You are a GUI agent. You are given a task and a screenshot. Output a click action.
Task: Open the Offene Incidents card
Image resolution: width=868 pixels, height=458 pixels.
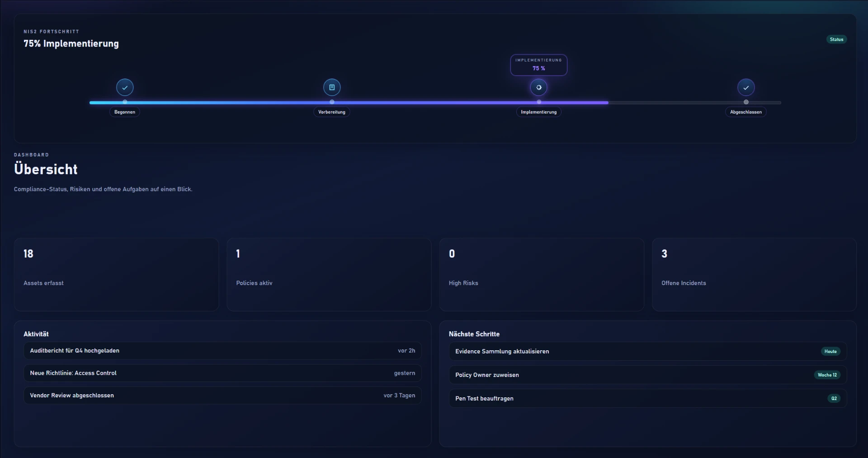point(754,275)
